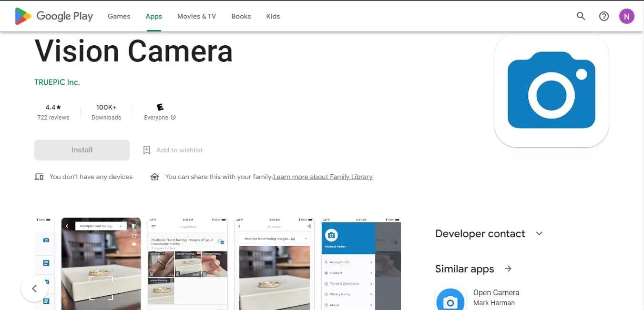Click the Add to wishlist text
This screenshot has width=644, height=310.
tap(180, 150)
